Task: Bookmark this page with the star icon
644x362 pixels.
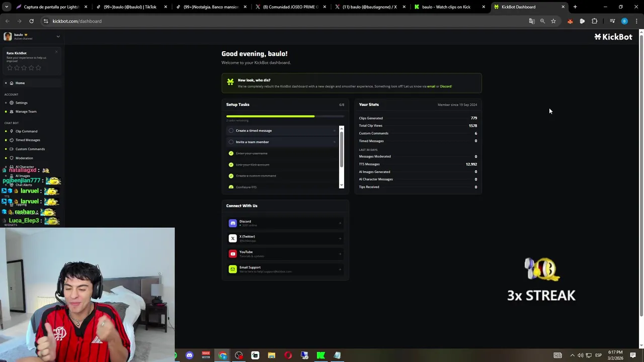Action: (x=553, y=21)
